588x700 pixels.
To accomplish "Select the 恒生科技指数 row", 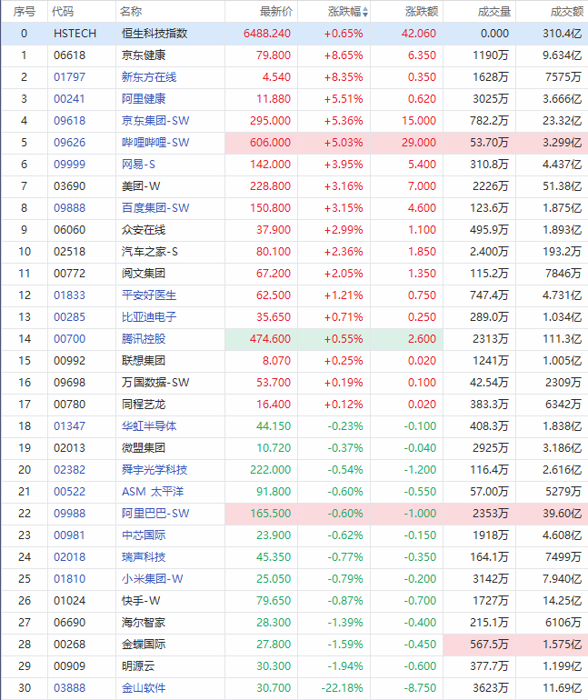I will coord(294,34).
